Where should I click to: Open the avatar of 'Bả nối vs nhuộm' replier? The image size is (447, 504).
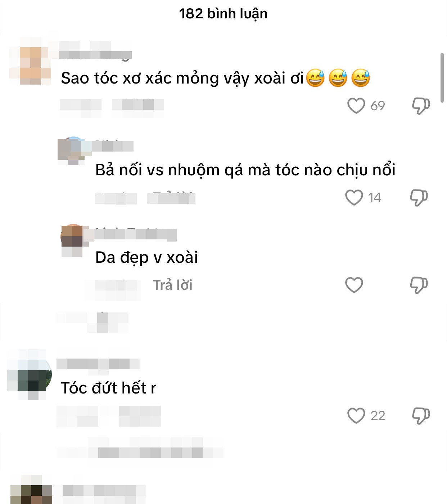click(x=73, y=150)
